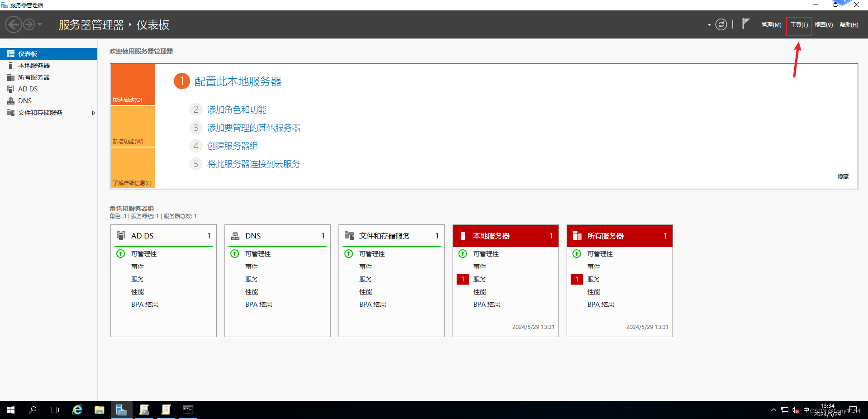Click the green status icon in 本地服务器 tile

463,254
